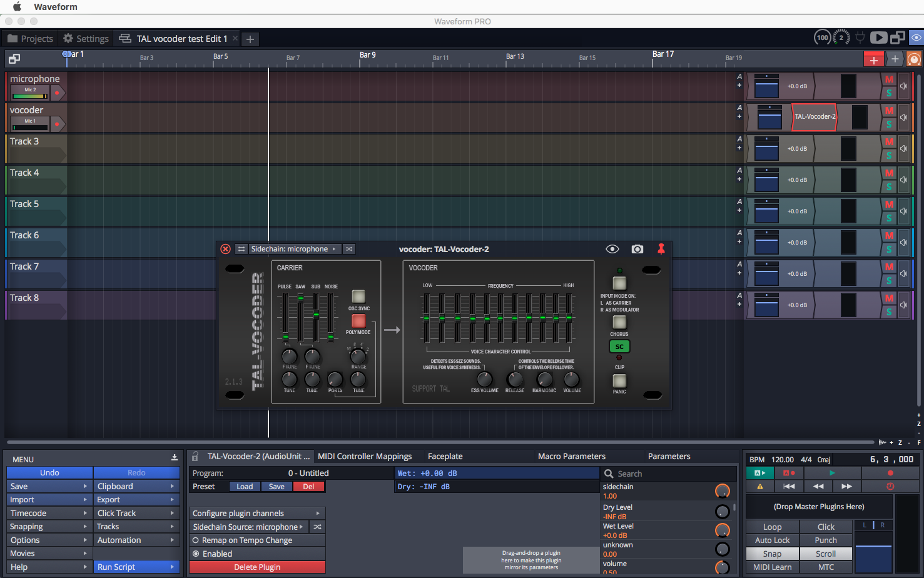Start playback with the green play button
The height and width of the screenshot is (578, 924).
pyautogui.click(x=832, y=473)
